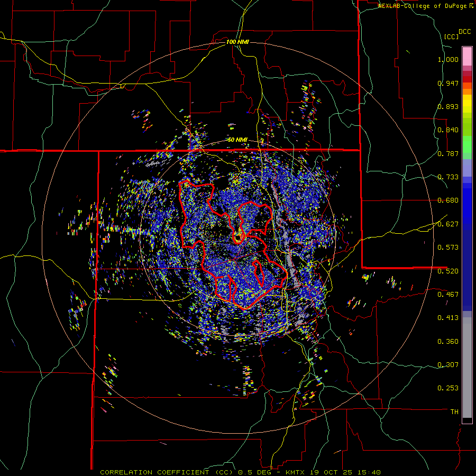
Task: Click the TH threshold legend label
Action: [454, 412]
